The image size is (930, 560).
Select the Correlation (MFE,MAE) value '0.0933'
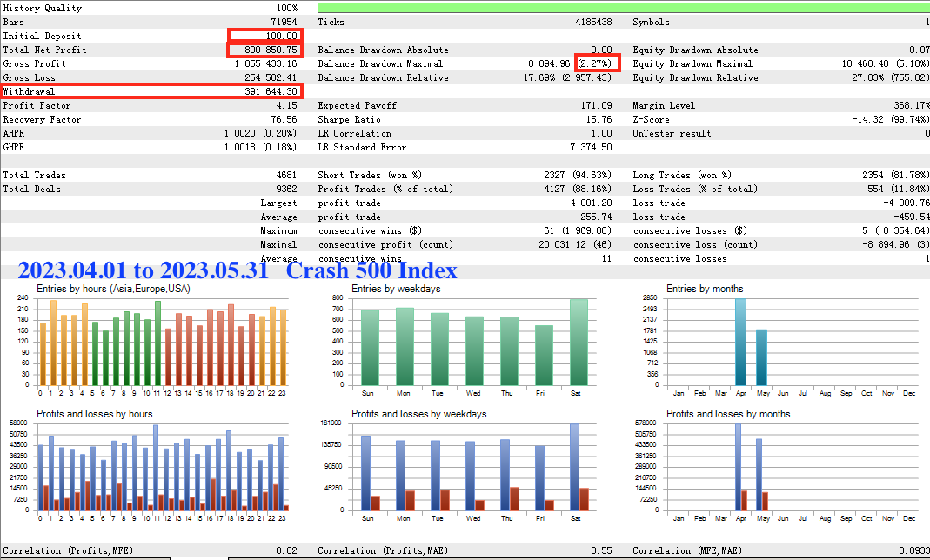914,550
